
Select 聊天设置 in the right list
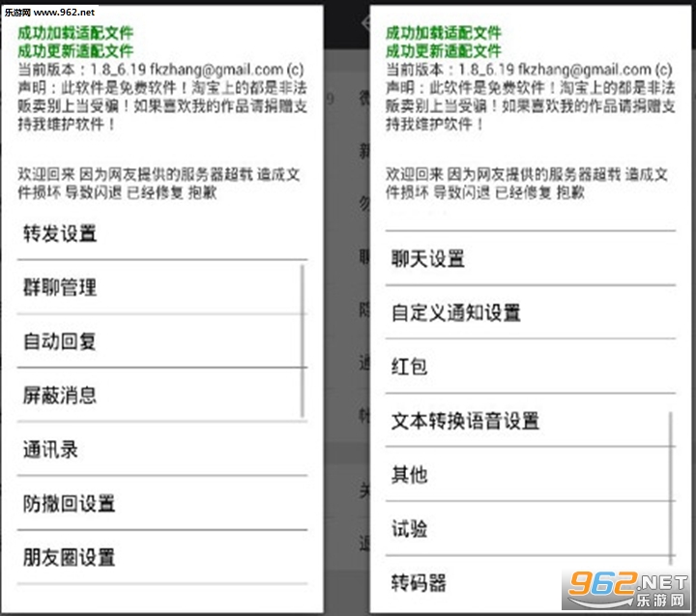[x=428, y=259]
